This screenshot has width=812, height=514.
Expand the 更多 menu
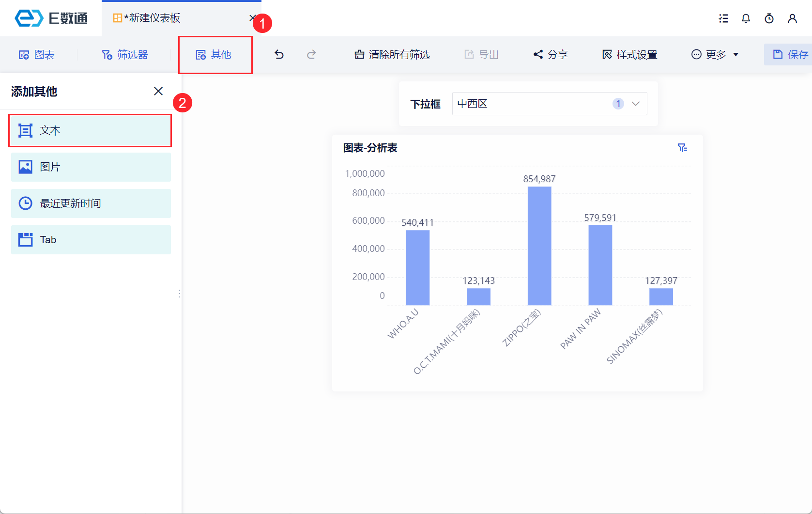point(715,55)
